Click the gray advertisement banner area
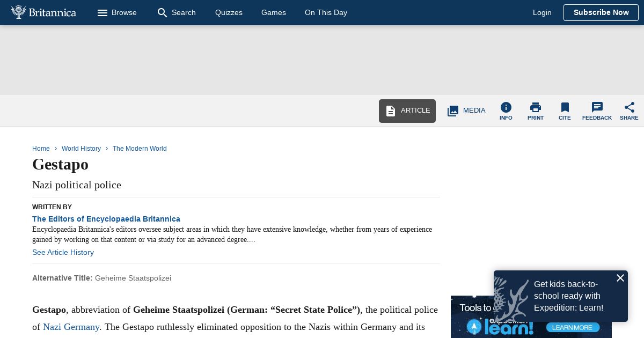This screenshot has width=644, height=338. 322,60
